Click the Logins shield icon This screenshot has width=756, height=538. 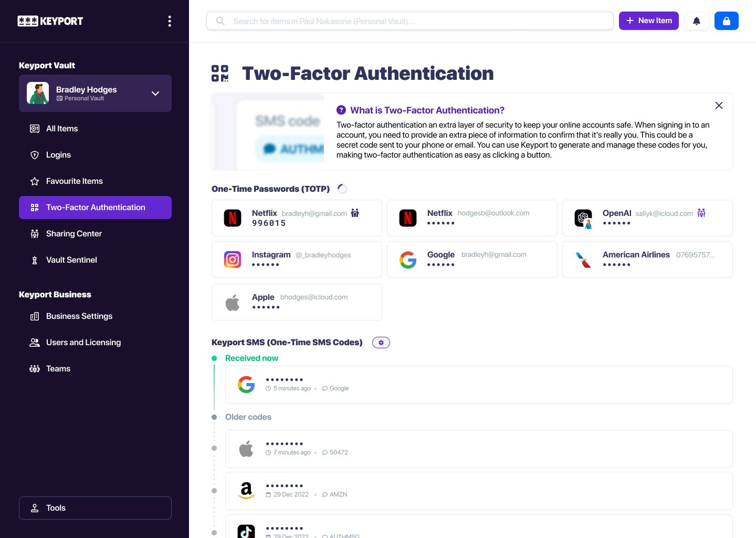pos(35,155)
